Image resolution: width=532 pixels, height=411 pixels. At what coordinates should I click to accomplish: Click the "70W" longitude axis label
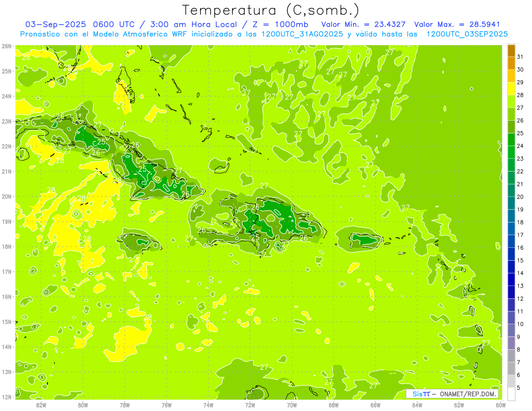click(292, 405)
